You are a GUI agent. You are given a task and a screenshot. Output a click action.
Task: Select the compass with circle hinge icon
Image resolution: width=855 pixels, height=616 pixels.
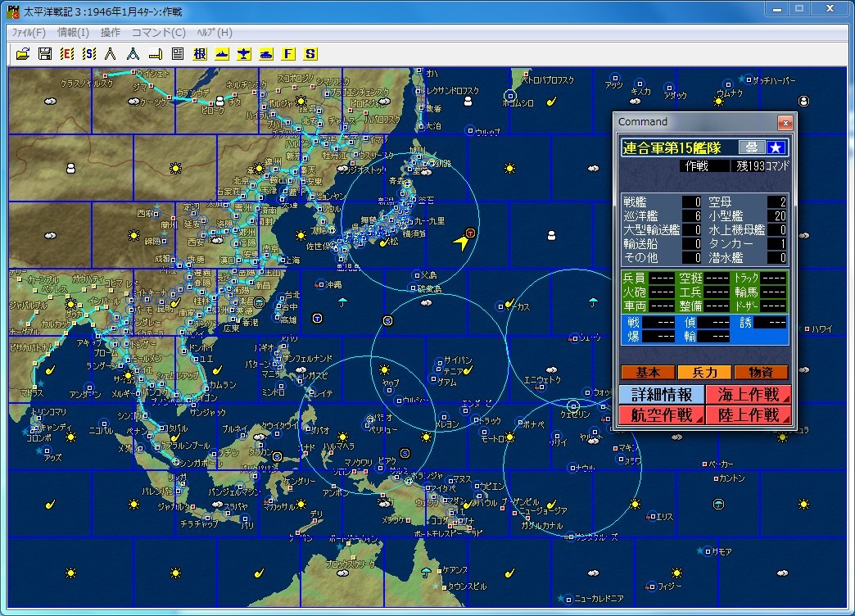133,53
